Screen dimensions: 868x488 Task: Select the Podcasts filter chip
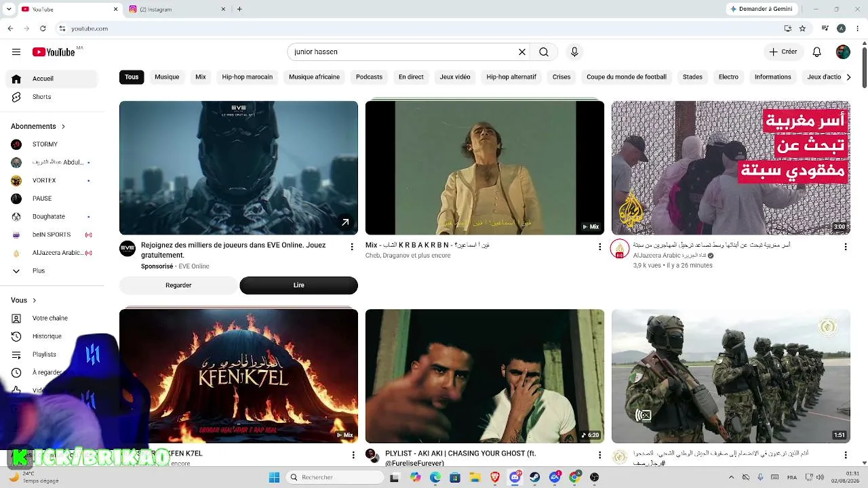point(369,77)
